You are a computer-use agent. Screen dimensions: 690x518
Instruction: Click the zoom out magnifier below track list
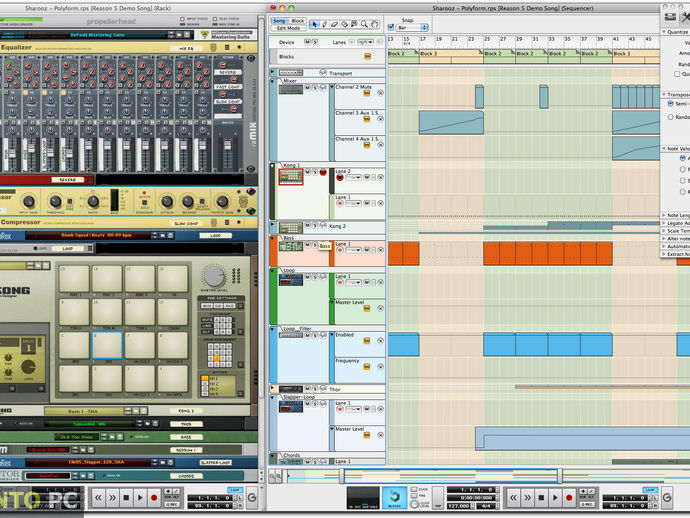pos(272,477)
